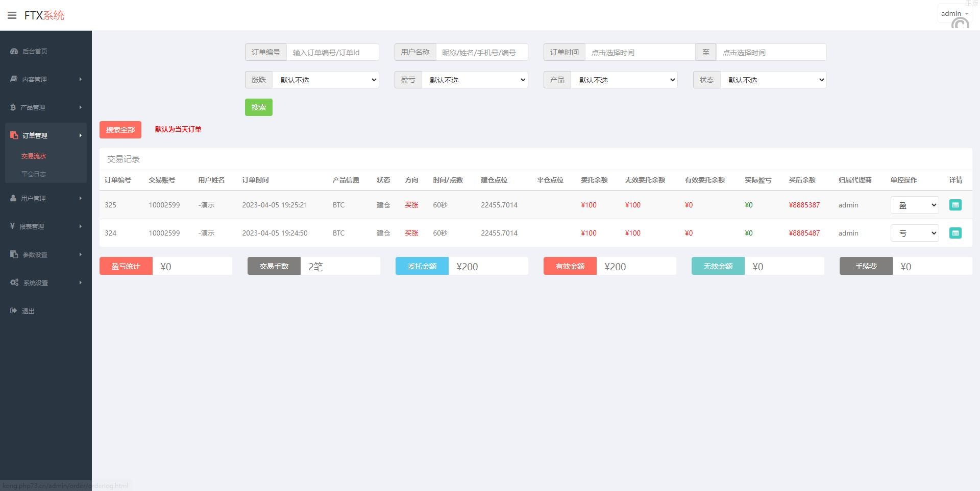Click the 退出 logout icon
This screenshot has height=491, width=980.
[x=14, y=311]
